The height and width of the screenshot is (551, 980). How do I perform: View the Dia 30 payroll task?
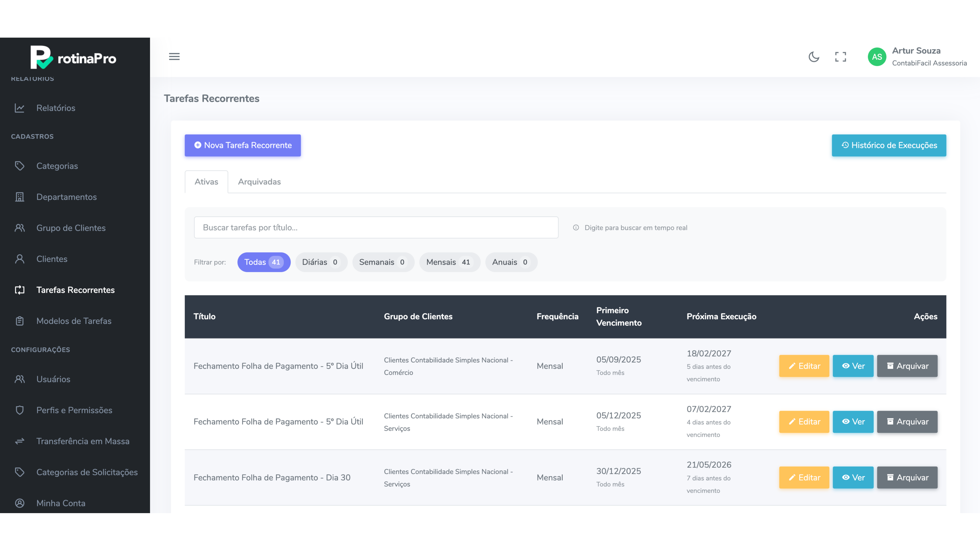[x=853, y=477]
